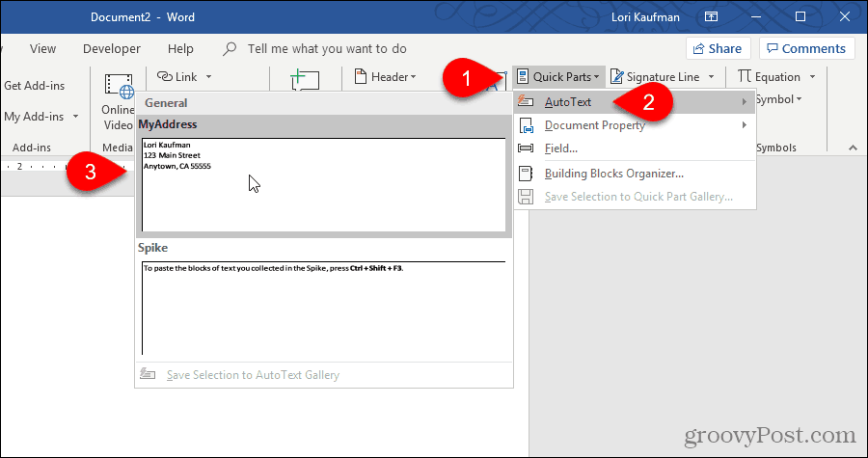Select AutoText from Quick Parts menu
This screenshot has width=868, height=458.
click(635, 102)
